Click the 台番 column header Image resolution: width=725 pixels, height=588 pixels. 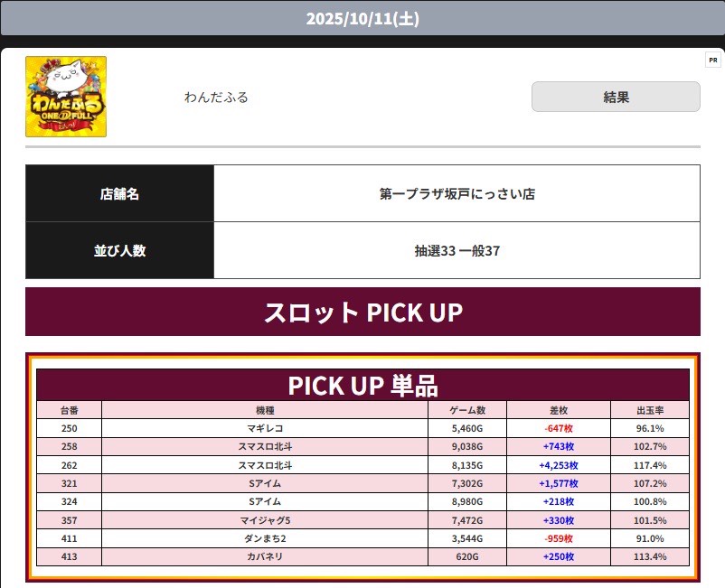69,410
